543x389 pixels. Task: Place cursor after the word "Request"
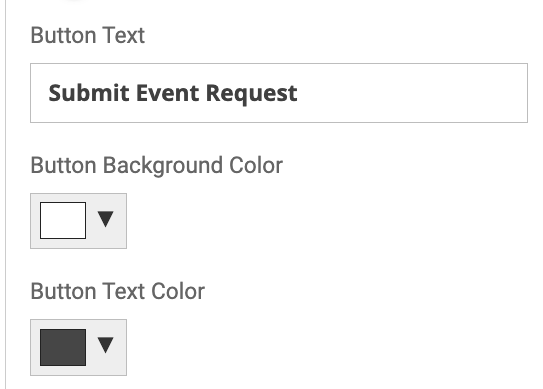299,94
